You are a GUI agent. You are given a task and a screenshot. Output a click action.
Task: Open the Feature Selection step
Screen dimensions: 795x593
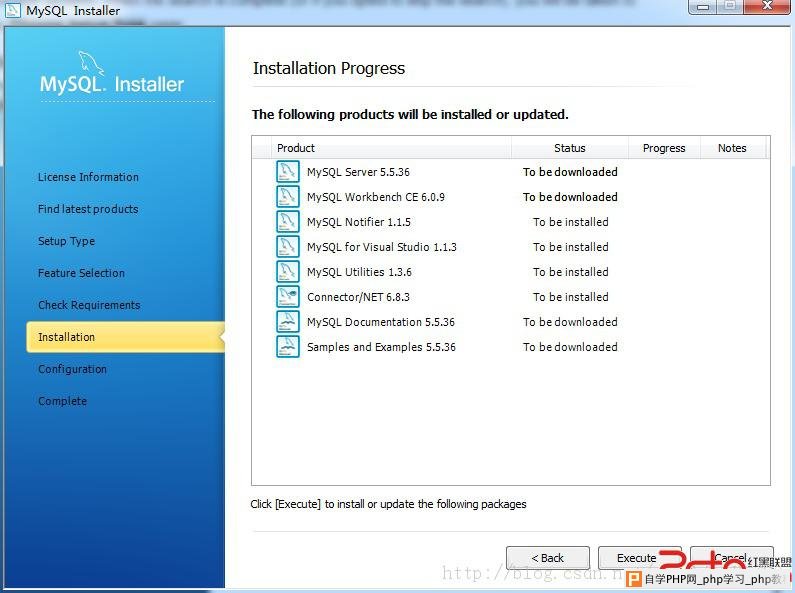(x=81, y=273)
